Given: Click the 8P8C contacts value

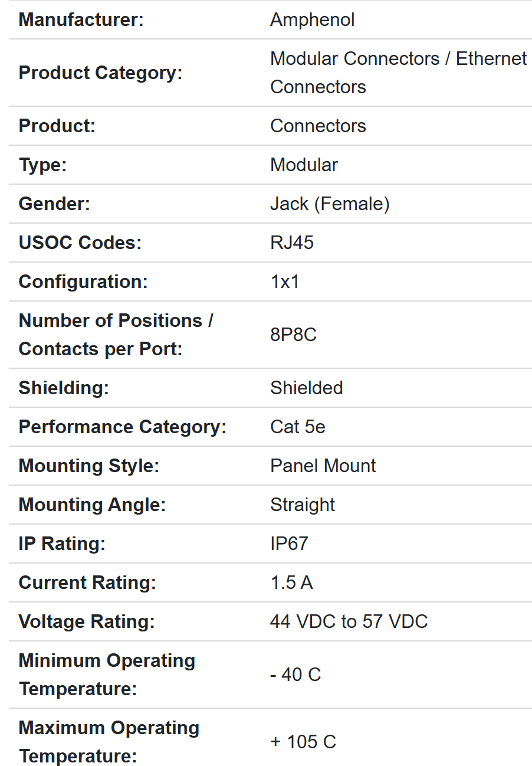Looking at the screenshot, I should click(293, 335).
